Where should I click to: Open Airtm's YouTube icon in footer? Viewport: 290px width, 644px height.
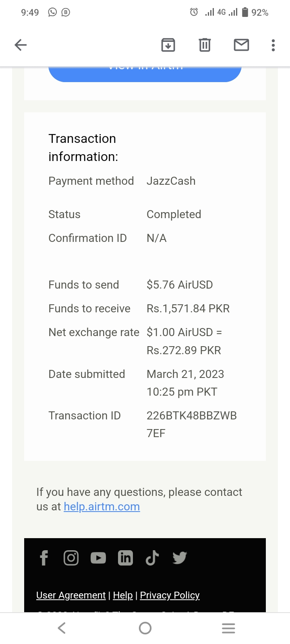tap(98, 558)
